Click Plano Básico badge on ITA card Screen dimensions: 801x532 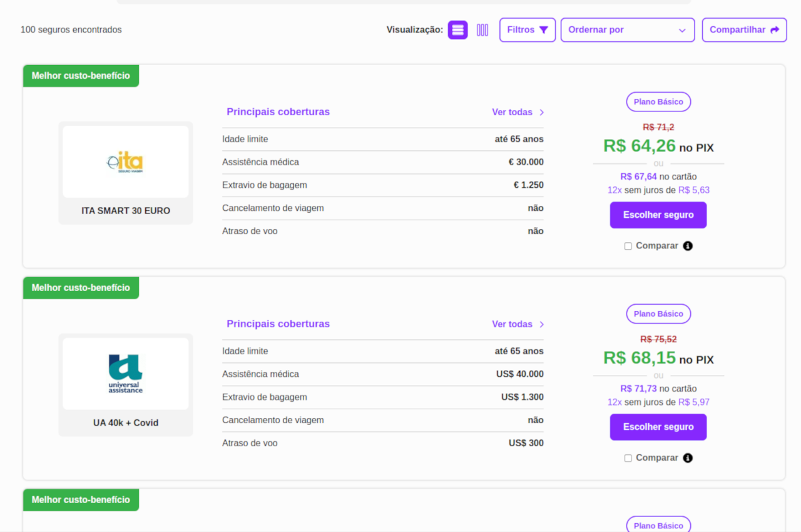(x=658, y=101)
